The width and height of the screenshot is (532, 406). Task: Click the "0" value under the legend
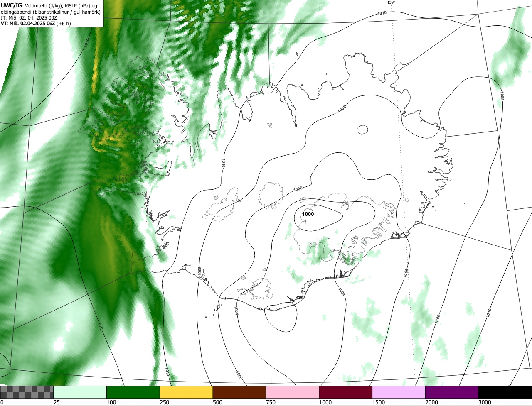tap(2, 402)
